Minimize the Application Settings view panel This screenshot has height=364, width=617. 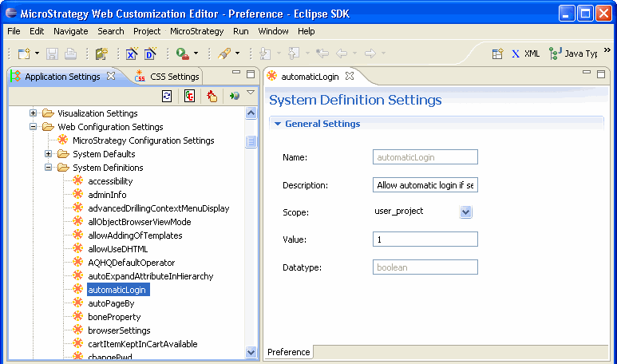[236, 73]
